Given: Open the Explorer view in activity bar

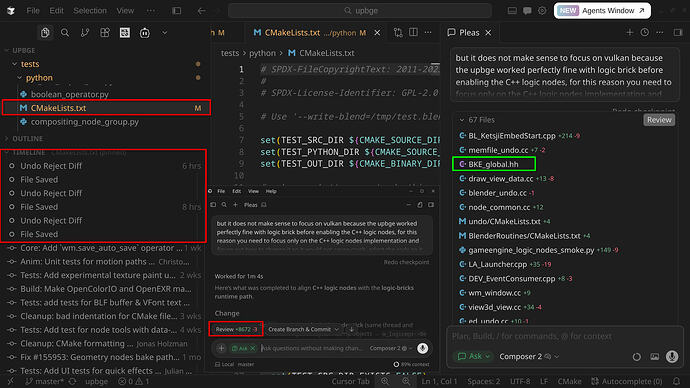Looking at the screenshot, I should pos(45,33).
